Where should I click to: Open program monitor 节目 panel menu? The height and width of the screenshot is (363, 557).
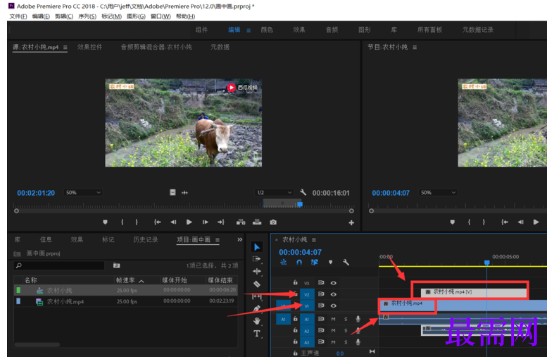pos(415,47)
